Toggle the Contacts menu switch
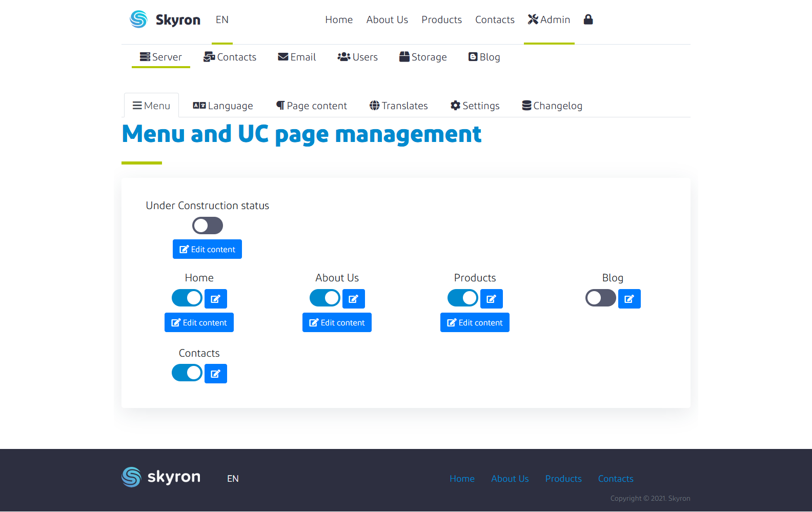Image resolution: width=812 pixels, height=512 pixels. coord(187,373)
